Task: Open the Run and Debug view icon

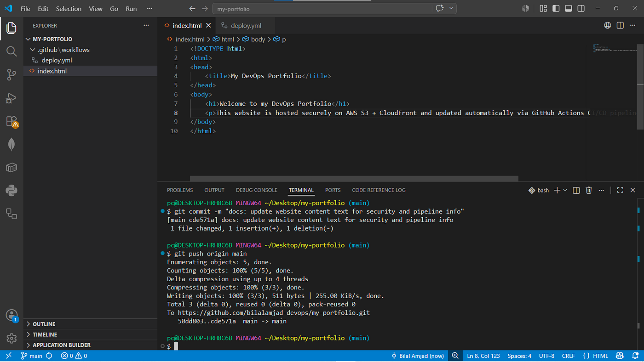Action: pyautogui.click(x=11, y=98)
